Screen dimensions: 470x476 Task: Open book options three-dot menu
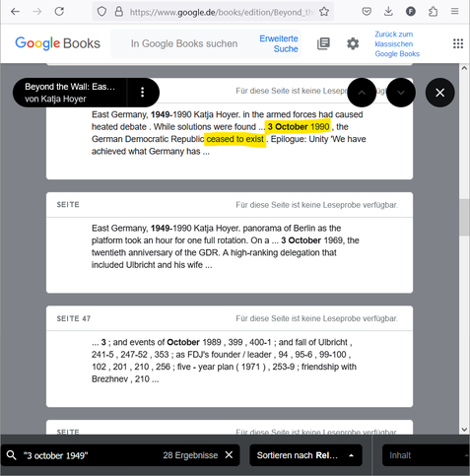click(x=142, y=93)
